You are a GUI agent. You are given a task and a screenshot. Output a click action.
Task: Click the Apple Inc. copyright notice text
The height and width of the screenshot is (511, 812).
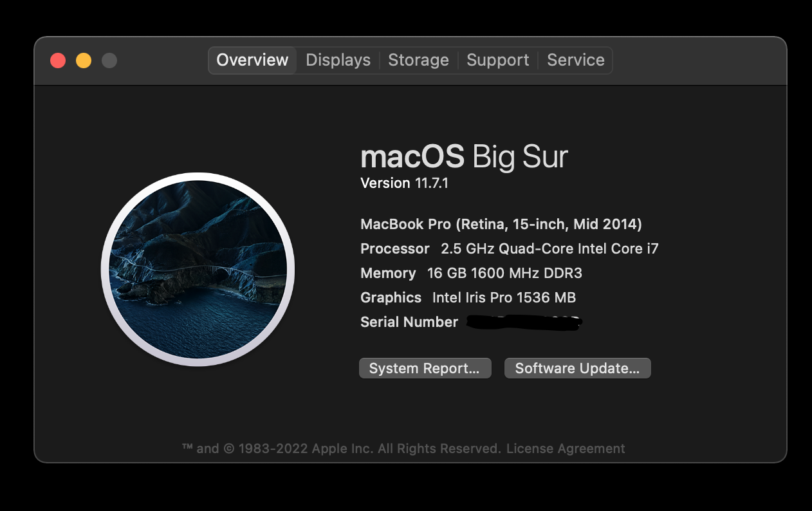pos(342,449)
